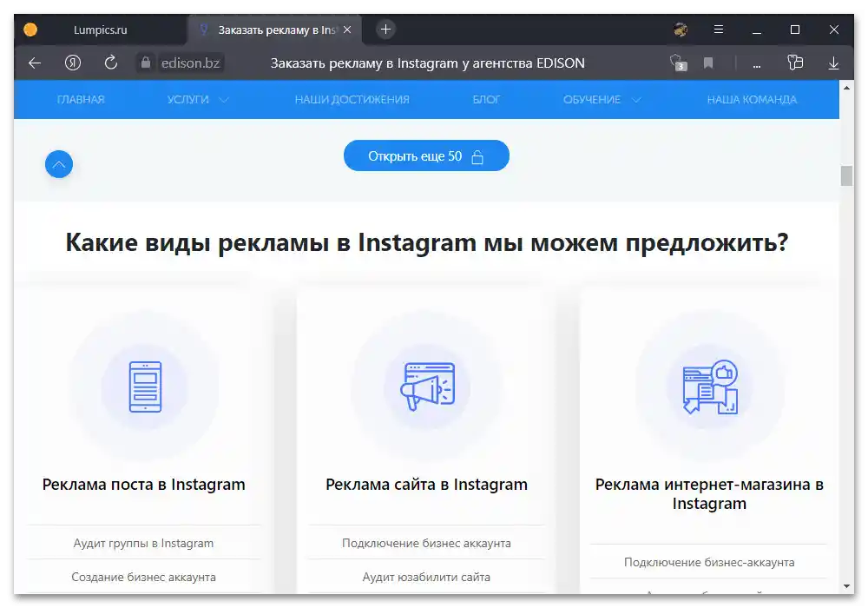
Task: Open the ГЛАВНАЯ menu item
Action: (x=81, y=100)
